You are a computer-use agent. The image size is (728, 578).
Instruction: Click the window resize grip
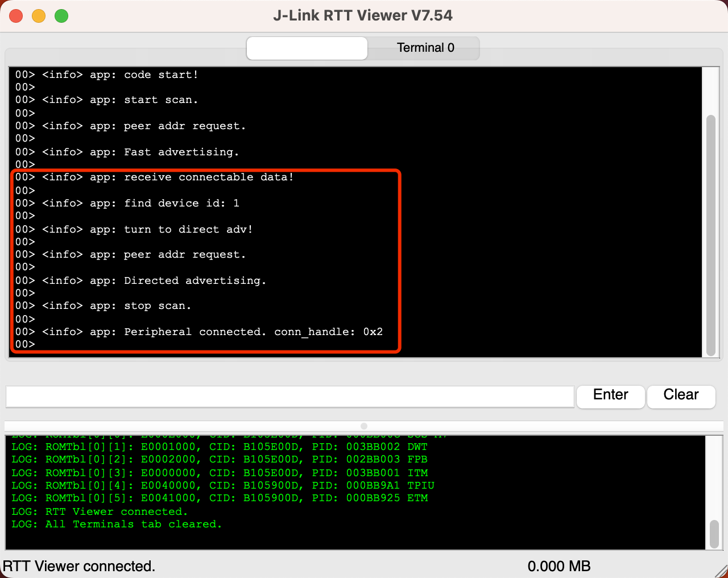pos(721,571)
